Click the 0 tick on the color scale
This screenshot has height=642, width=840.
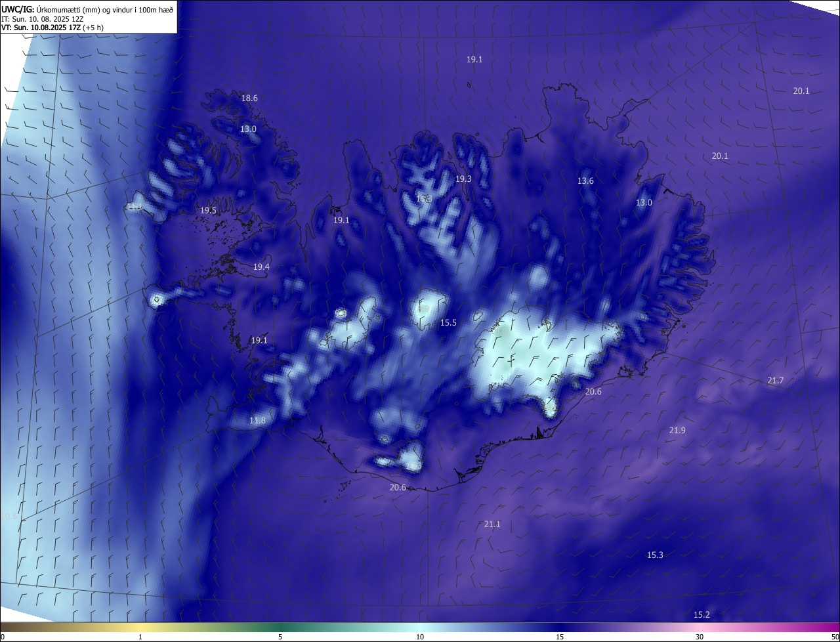pyautogui.click(x=3, y=637)
